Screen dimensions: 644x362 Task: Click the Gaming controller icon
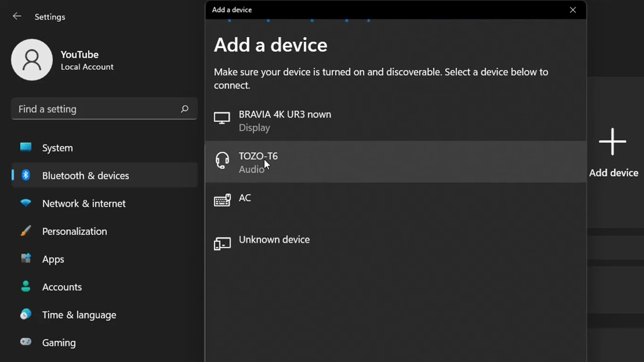[x=26, y=342]
